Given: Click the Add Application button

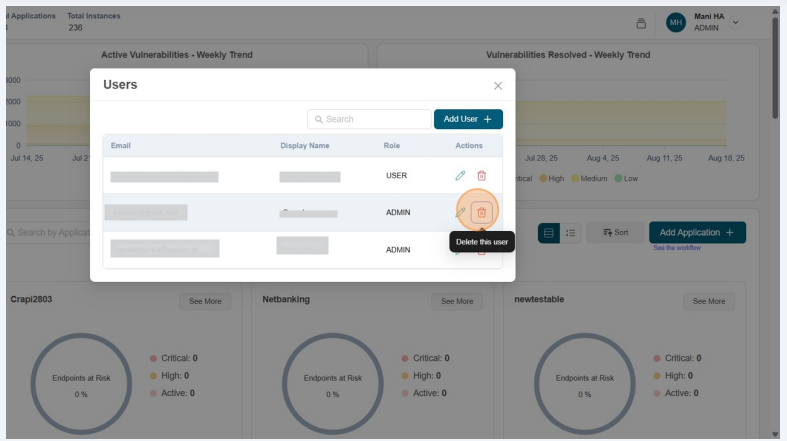Looking at the screenshot, I should coord(697,232).
